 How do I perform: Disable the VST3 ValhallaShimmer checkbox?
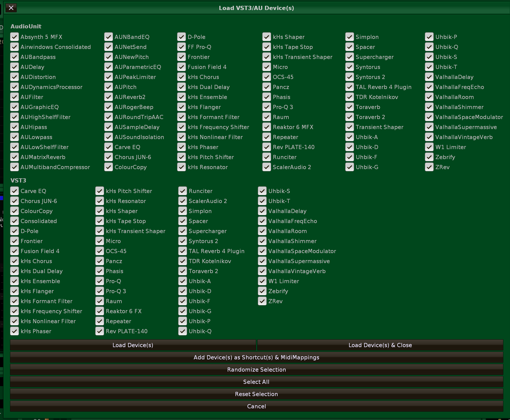262,241
